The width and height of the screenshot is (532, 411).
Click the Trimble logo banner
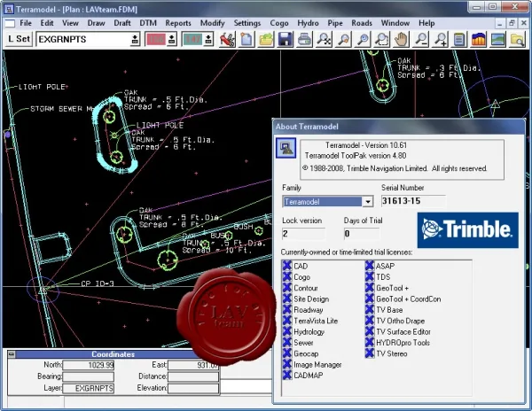[x=467, y=230]
